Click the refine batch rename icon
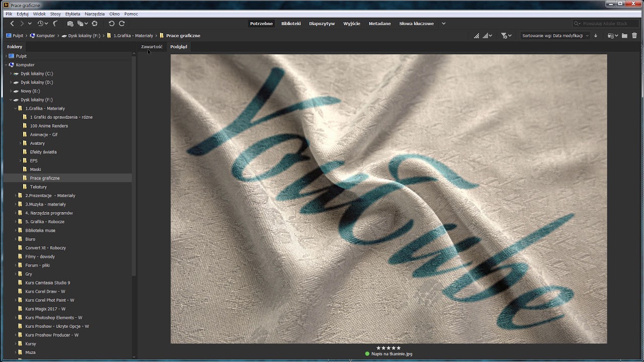Viewport: 644px width, 362px height. (x=80, y=24)
